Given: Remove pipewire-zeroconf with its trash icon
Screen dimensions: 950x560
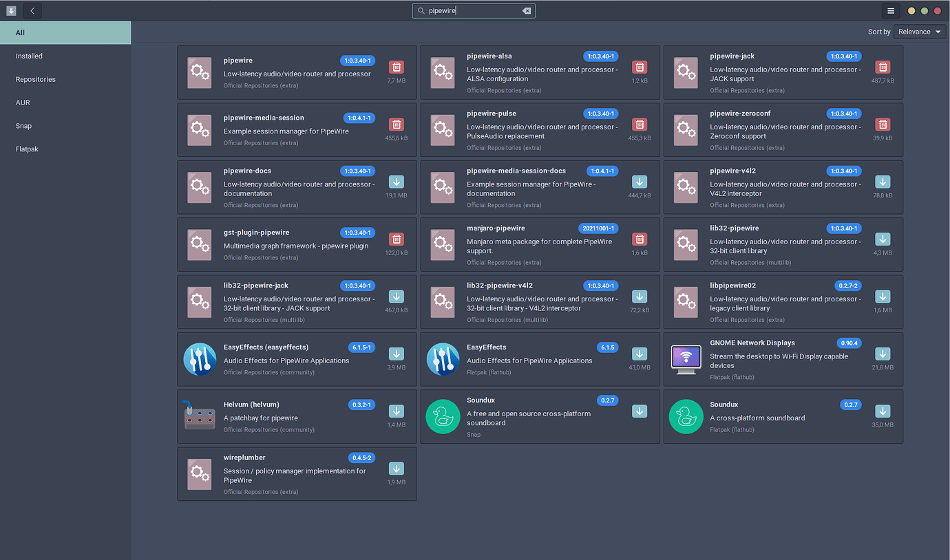Looking at the screenshot, I should point(883,124).
